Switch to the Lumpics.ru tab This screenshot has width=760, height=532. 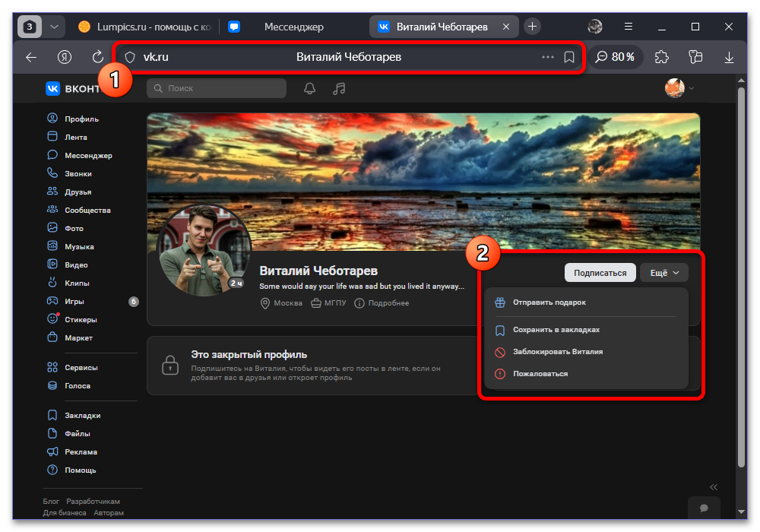tap(145, 27)
